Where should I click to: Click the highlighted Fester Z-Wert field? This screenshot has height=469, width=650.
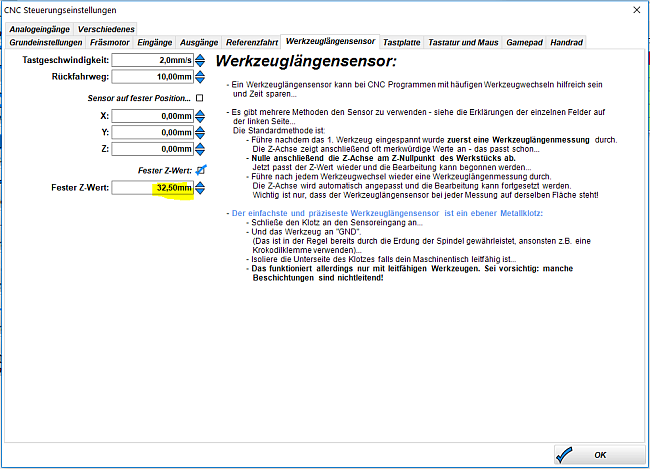coord(152,188)
